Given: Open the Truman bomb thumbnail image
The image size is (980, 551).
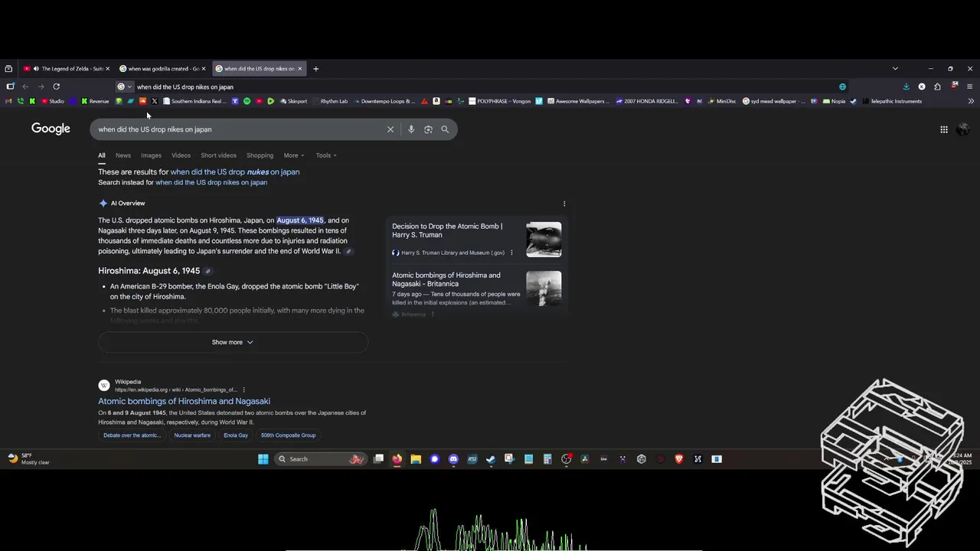Looking at the screenshot, I should (544, 240).
